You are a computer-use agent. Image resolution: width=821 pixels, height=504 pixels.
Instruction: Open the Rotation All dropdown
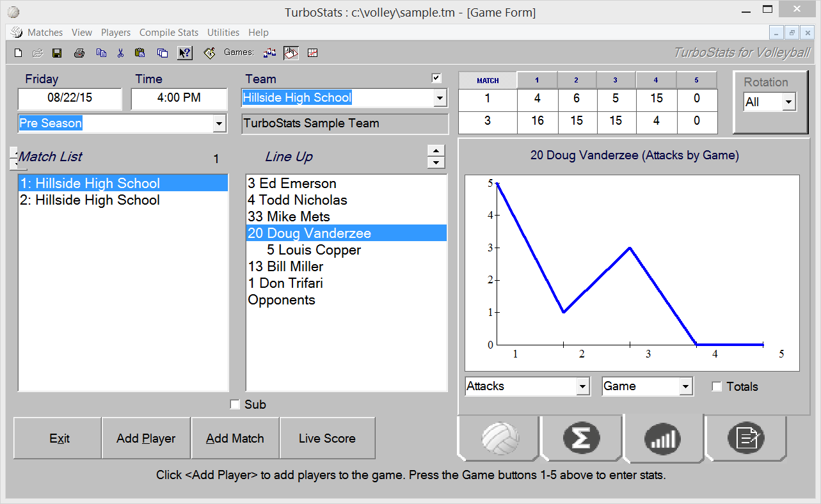(788, 102)
